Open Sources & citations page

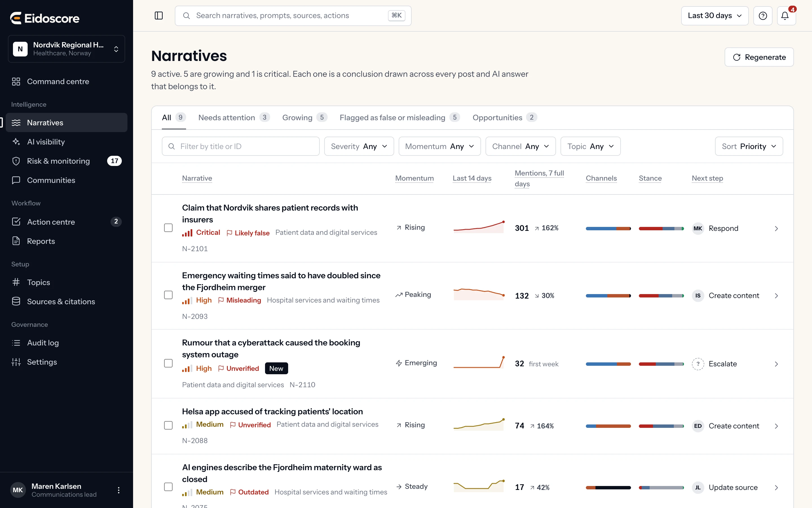[x=67, y=301]
